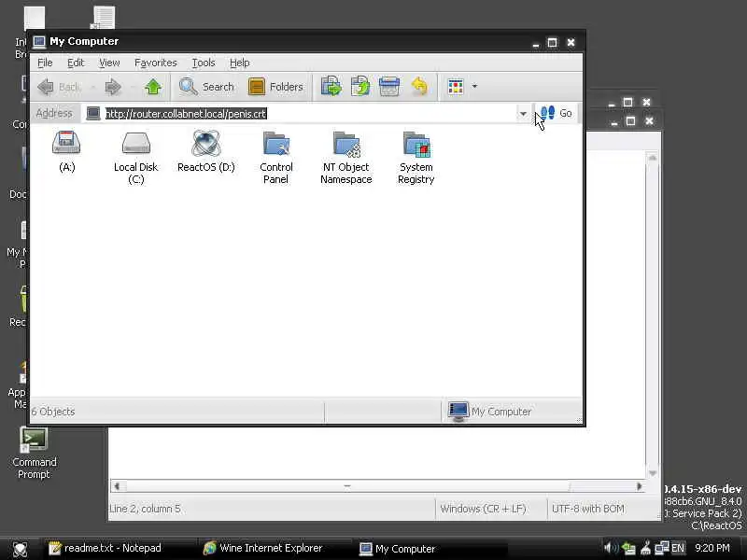Click Notepad horizontal scrollbar right arrow
The height and width of the screenshot is (560, 747).
(640, 486)
